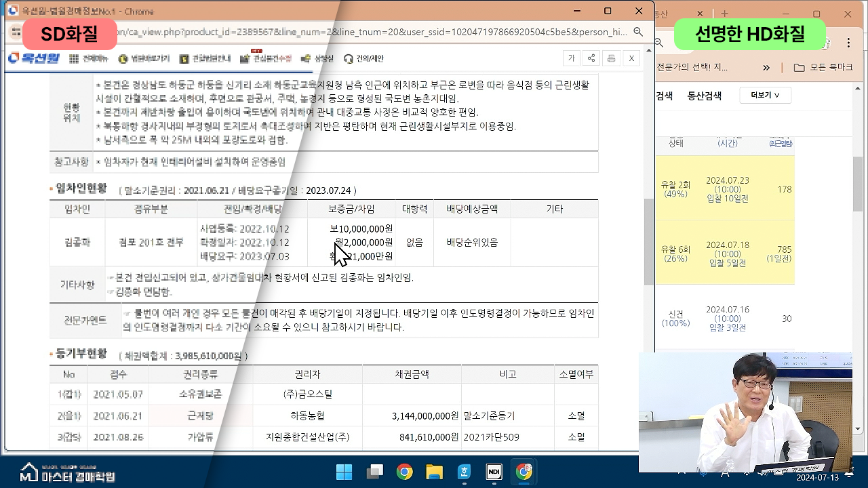This screenshot has width=868, height=488.
Task: Open Task View on the taskbar
Action: click(x=375, y=472)
